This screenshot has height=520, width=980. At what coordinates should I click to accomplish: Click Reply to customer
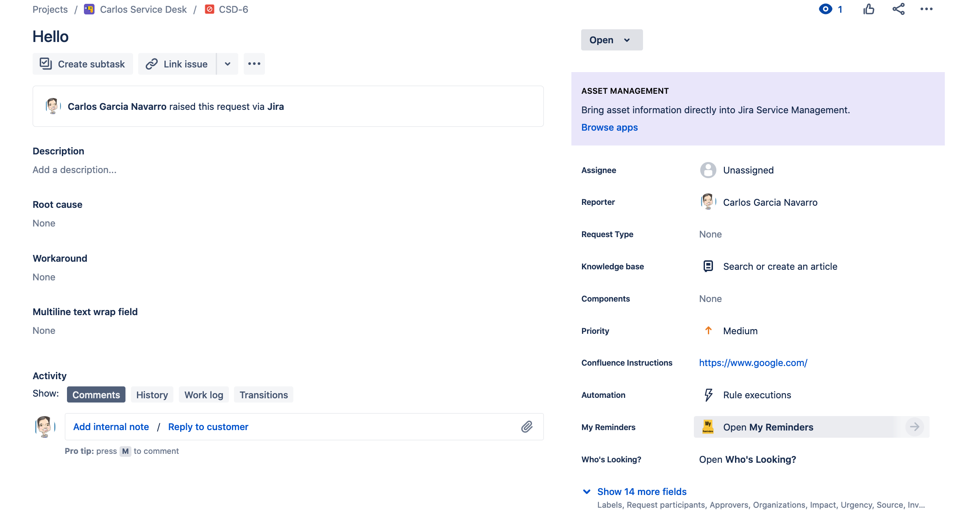coord(208,427)
